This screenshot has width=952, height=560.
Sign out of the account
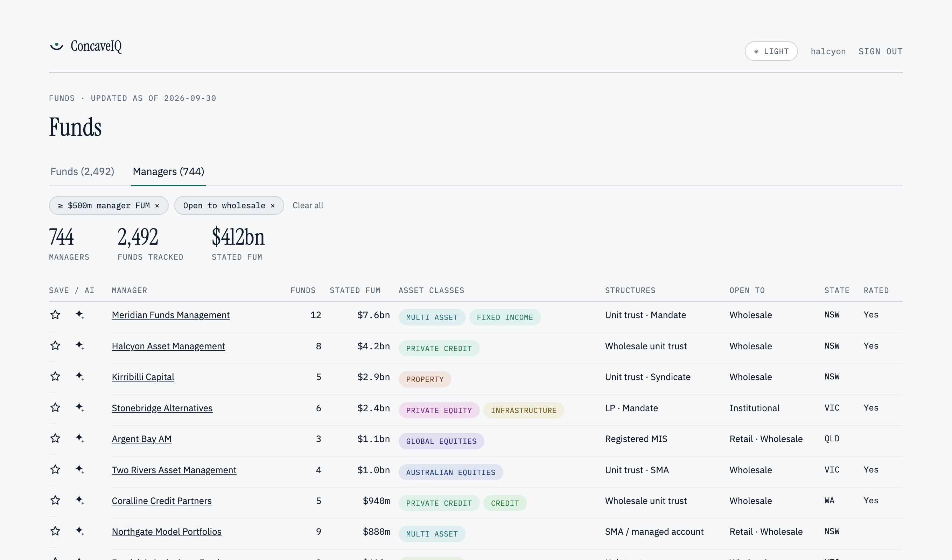point(880,51)
